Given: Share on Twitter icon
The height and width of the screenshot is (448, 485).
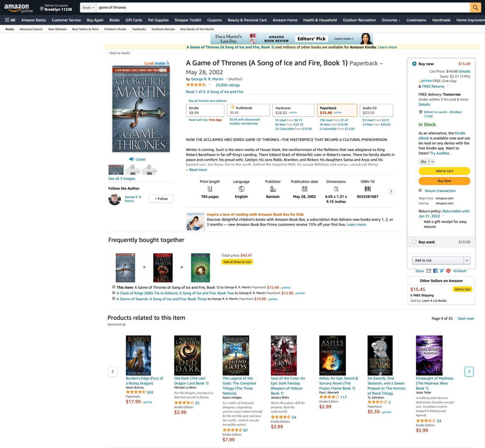Looking at the screenshot, I should [442, 271].
